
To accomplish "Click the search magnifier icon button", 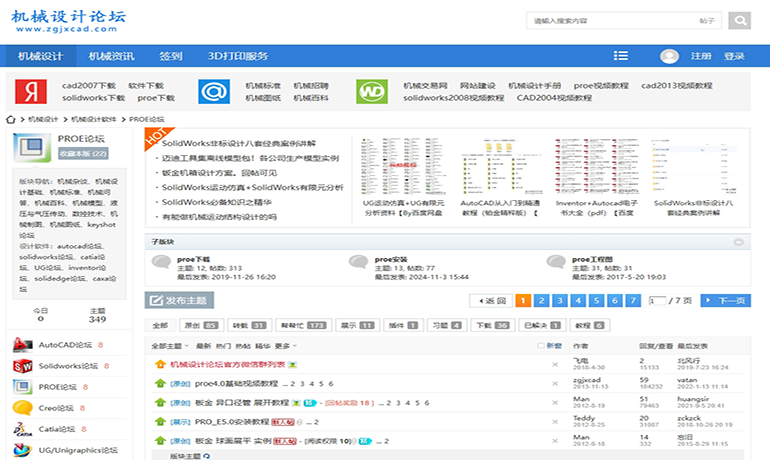I will point(739,20).
